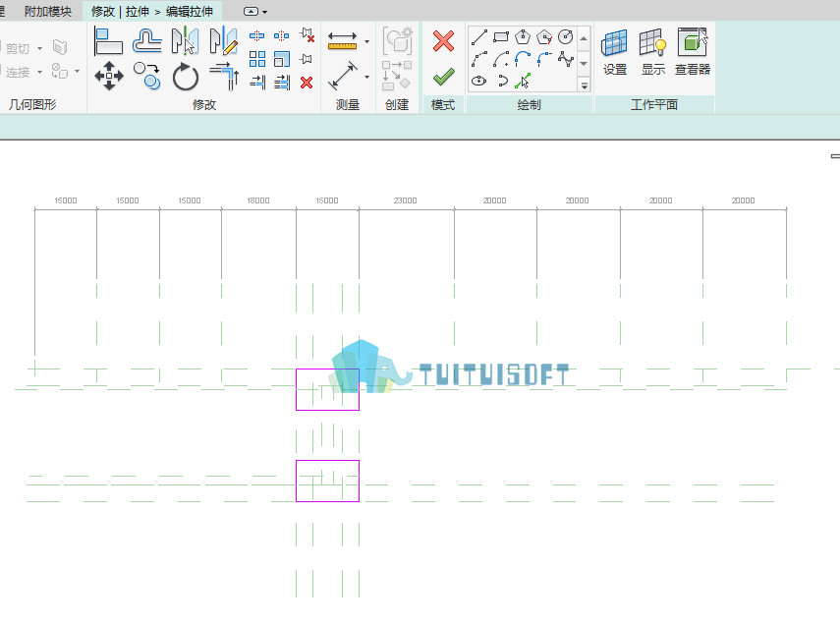Click draw gallery down arrow

click(584, 63)
